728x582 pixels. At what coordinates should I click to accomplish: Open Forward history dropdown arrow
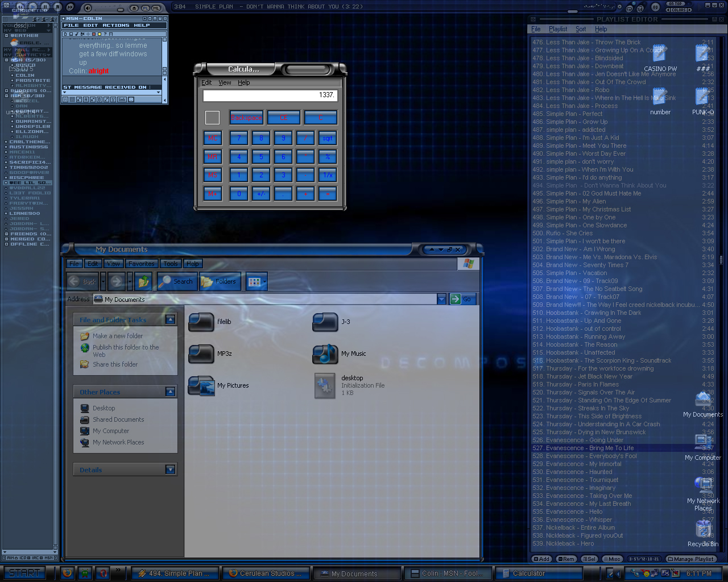(x=130, y=281)
